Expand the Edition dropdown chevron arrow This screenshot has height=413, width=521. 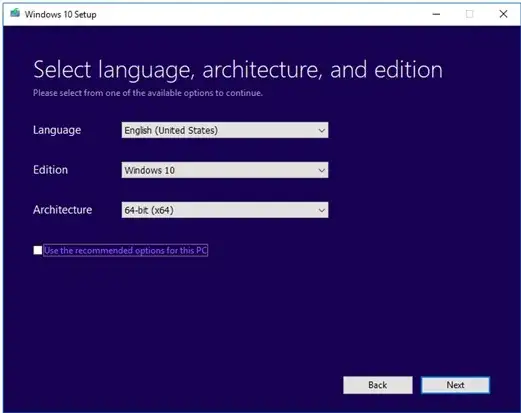point(321,170)
